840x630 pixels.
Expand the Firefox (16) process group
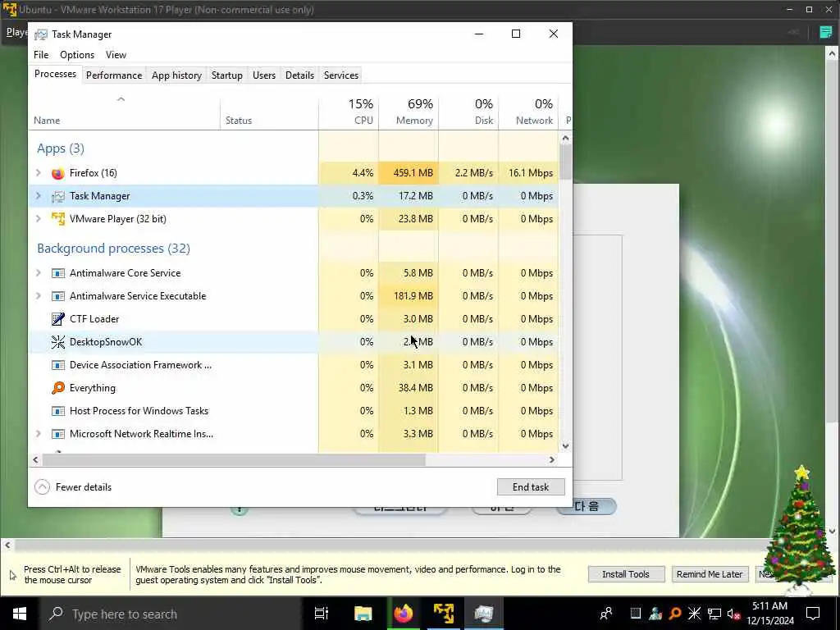(38, 173)
